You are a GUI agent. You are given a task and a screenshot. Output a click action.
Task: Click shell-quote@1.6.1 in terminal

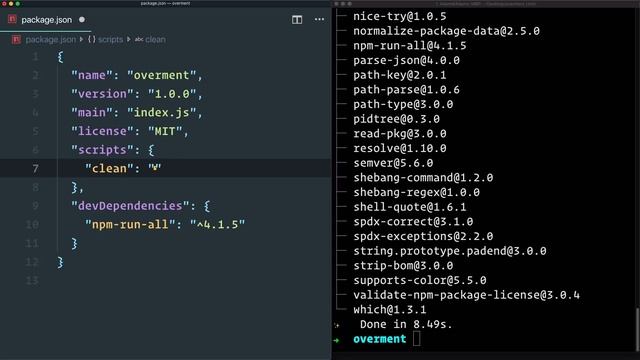[x=409, y=207]
